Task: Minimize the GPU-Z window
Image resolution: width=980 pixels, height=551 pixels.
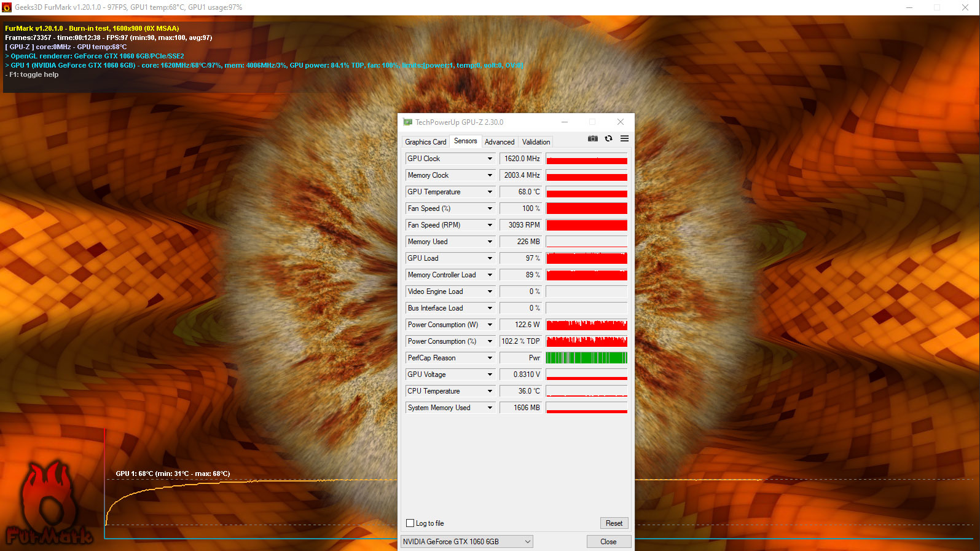Action: point(564,122)
